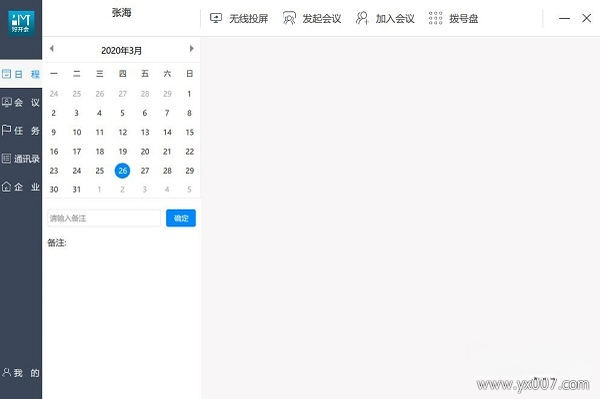600x399 pixels.
Task: Open the 会议 meeting tab
Action: tap(21, 102)
